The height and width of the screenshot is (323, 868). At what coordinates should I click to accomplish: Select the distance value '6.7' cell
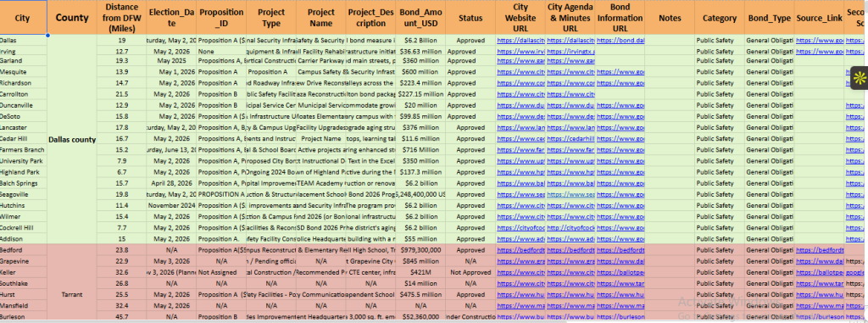click(x=121, y=172)
